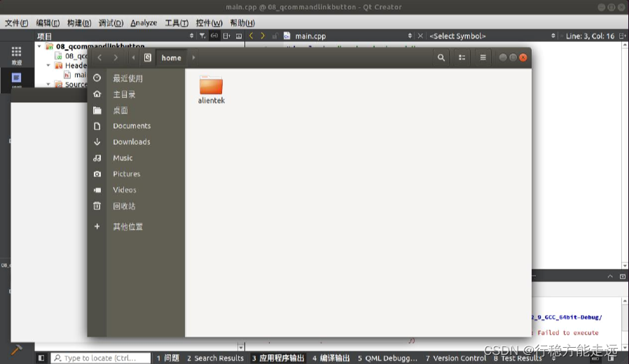The width and height of the screenshot is (629, 364).
Task: Go forward in the file manager
Action: 116,57
